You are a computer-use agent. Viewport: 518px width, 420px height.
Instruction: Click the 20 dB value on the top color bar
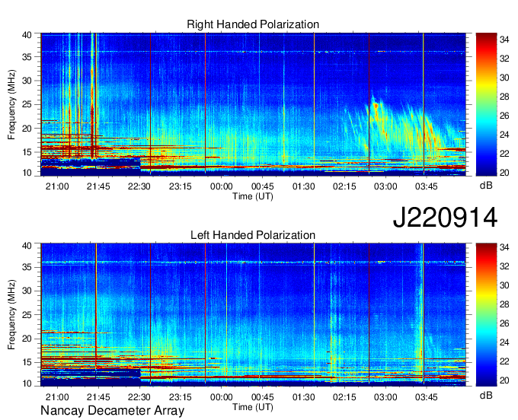click(504, 172)
